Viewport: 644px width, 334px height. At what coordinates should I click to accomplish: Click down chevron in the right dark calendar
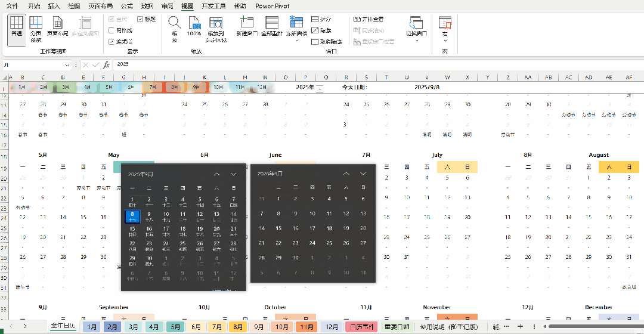363,174
